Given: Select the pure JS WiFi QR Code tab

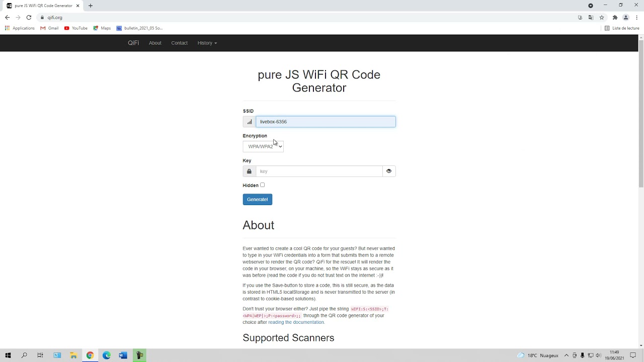Looking at the screenshot, I should pyautogui.click(x=43, y=6).
